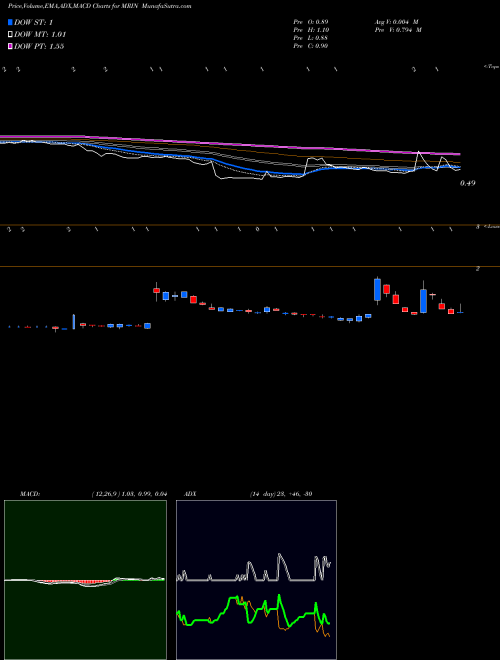The height and width of the screenshot is (660, 500).
Task: Select the 'DOW ST: 1' legend label
Action: point(33,22)
